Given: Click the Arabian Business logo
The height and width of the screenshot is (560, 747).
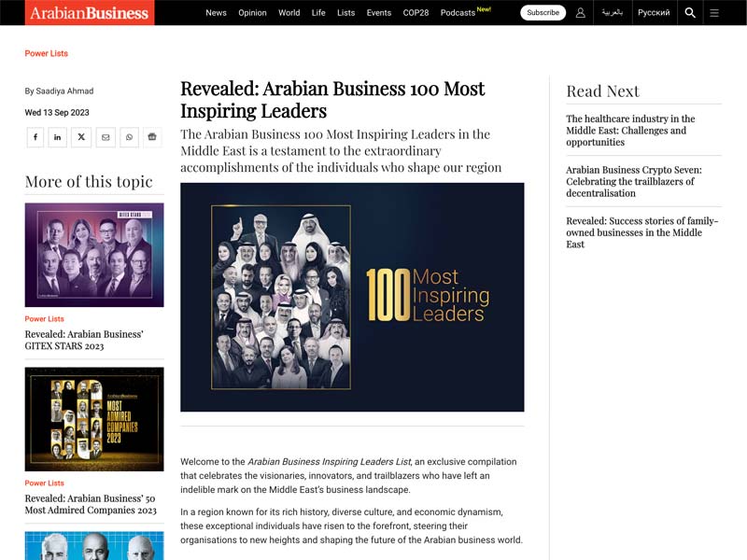Looking at the screenshot, I should [90, 13].
